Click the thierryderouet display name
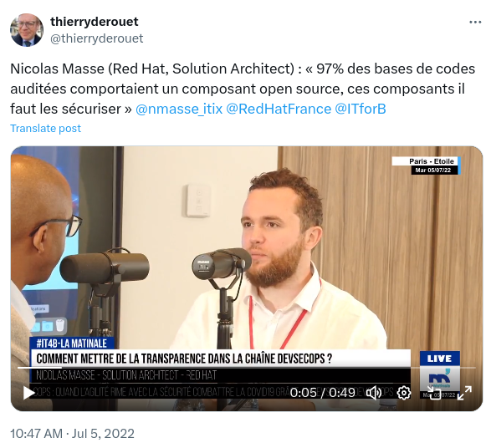This screenshot has height=448, width=491. click(95, 22)
